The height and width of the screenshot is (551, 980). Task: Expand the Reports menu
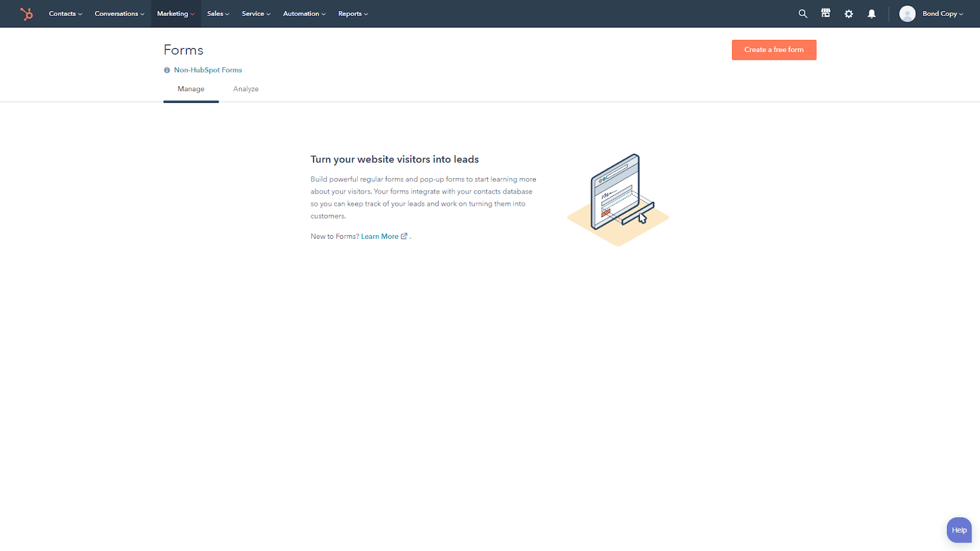[x=353, y=13]
